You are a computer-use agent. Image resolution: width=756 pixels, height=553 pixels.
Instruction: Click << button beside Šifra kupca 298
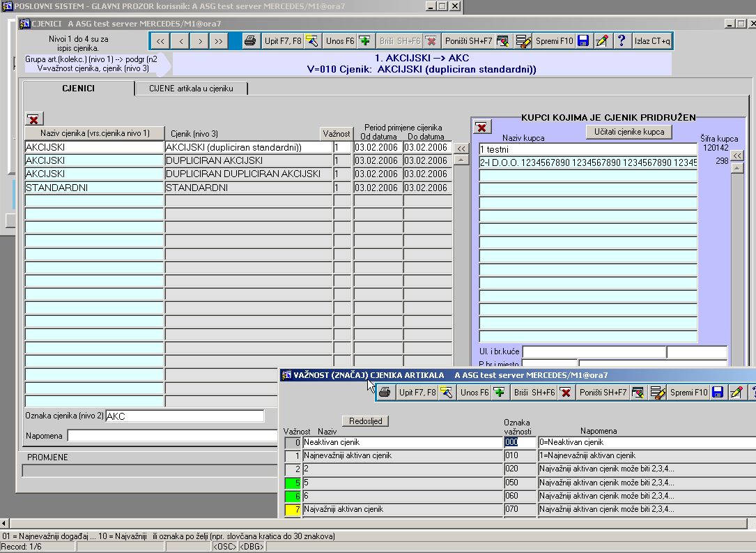pos(737,156)
